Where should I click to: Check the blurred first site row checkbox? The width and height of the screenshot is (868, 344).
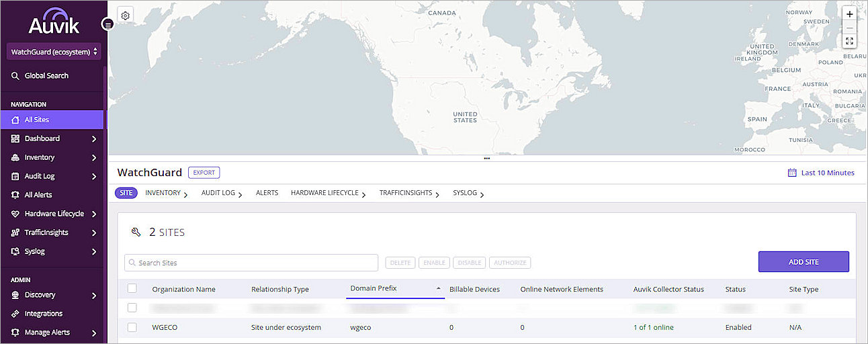click(132, 308)
